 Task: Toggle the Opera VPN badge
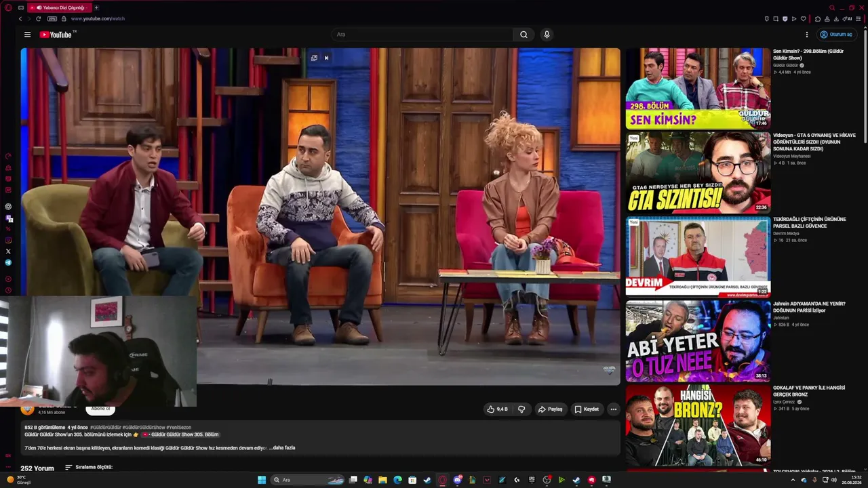tap(52, 19)
